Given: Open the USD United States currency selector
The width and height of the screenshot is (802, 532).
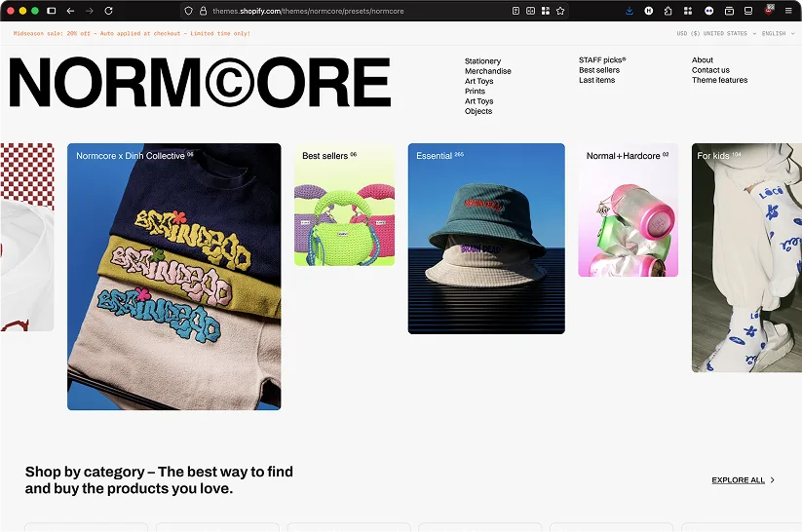Looking at the screenshot, I should (716, 33).
